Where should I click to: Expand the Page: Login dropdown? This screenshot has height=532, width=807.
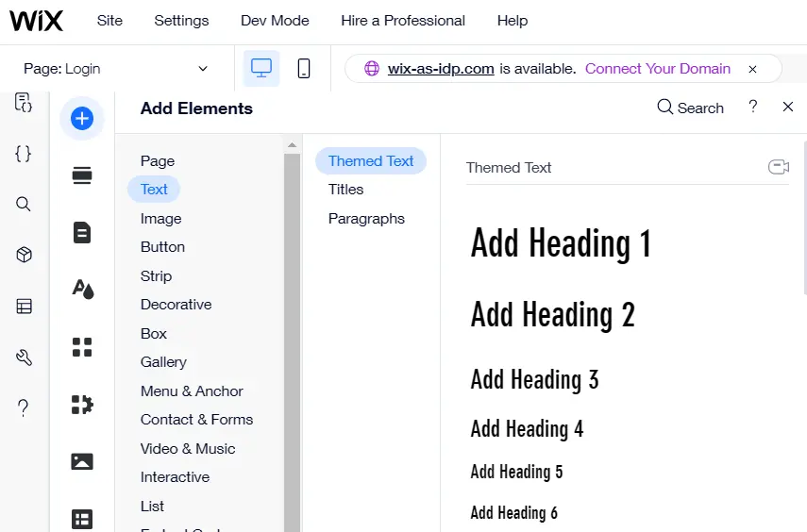pyautogui.click(x=116, y=69)
